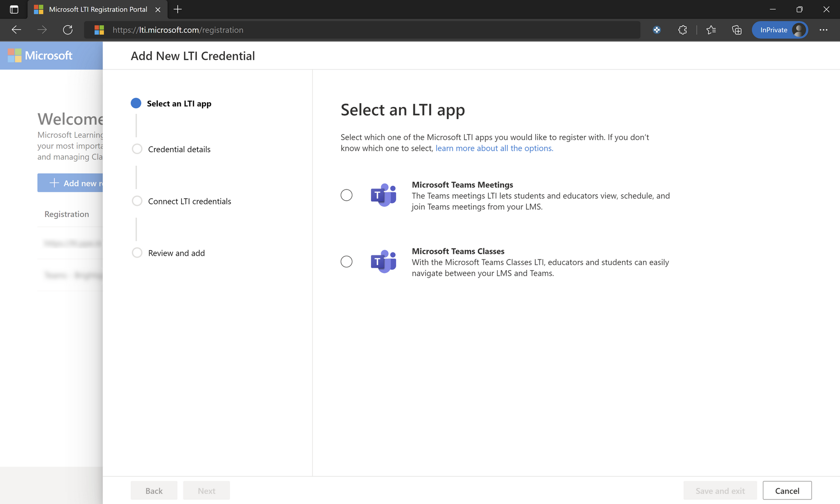Select the Microsoft Teams Meetings radio button
This screenshot has width=840, height=504.
pos(346,195)
